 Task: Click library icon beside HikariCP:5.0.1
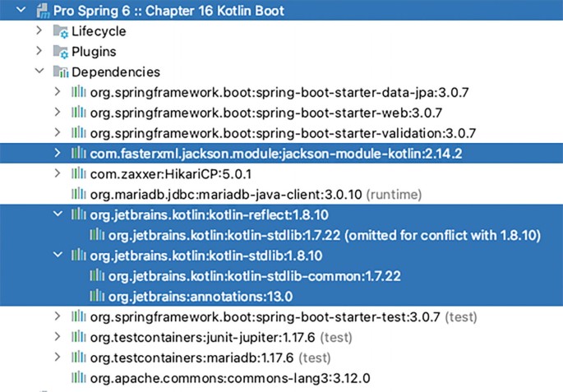pos(79,174)
